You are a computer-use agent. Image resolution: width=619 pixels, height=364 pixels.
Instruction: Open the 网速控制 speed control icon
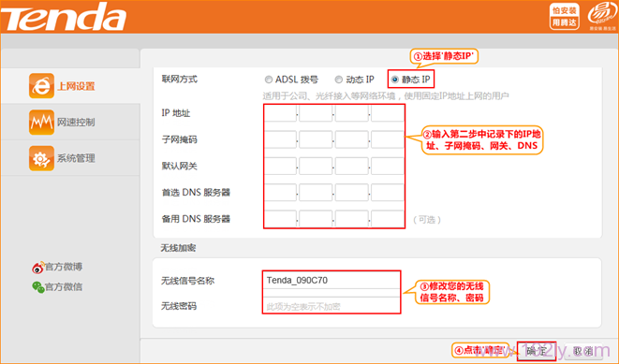point(41,122)
